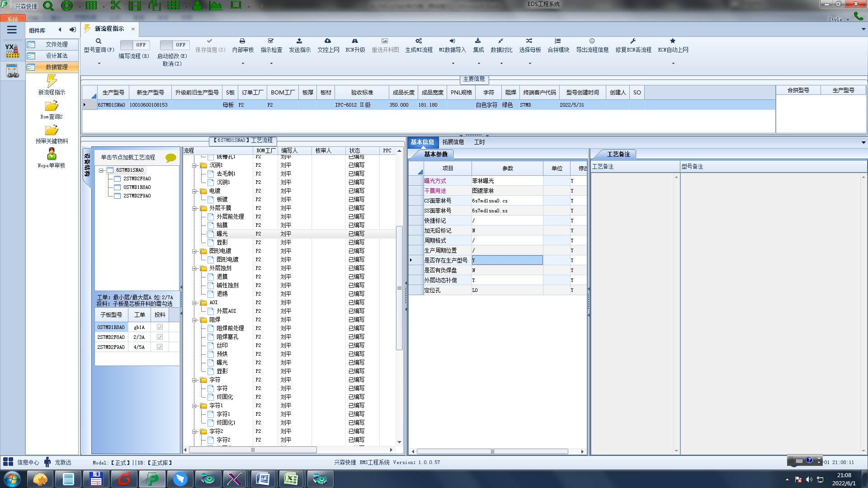Click the green film strip icon
Image resolution: width=868 pixels, height=488 pixels.
click(135, 5)
